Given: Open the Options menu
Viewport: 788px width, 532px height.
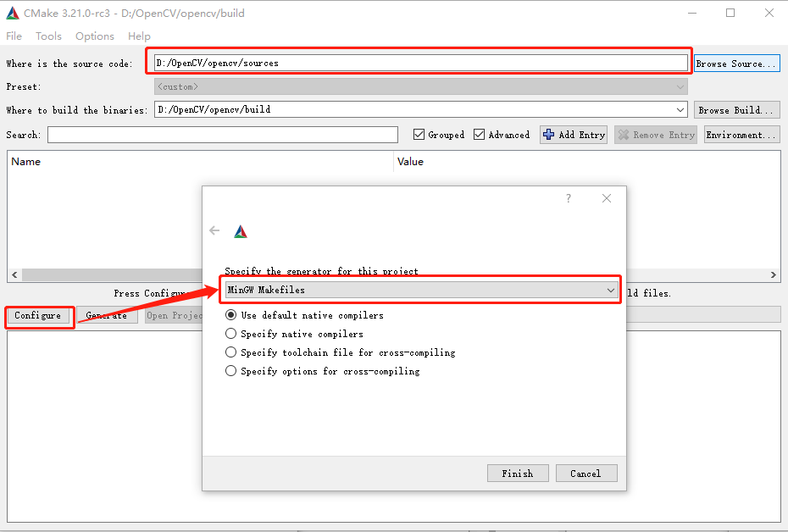Looking at the screenshot, I should (94, 36).
